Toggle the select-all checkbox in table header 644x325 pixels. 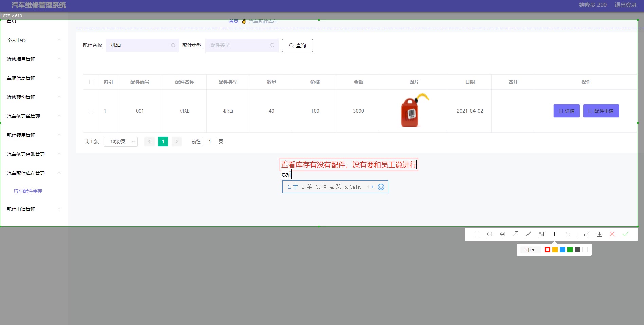tap(92, 82)
